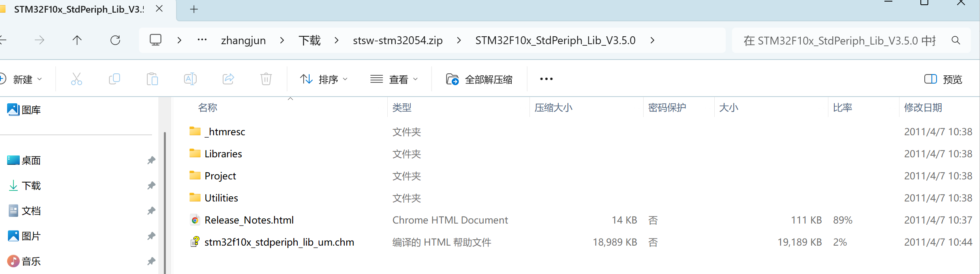
Task: Unpin Desktop using its pin icon
Action: point(151,160)
